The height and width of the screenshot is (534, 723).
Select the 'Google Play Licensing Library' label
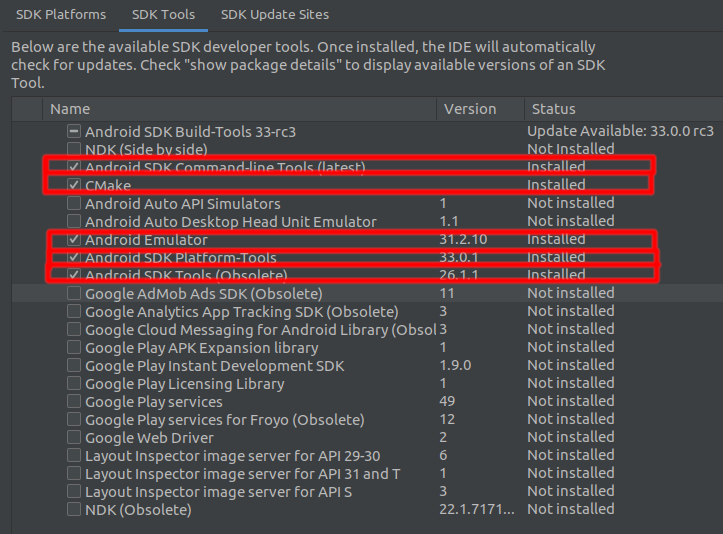coord(184,384)
